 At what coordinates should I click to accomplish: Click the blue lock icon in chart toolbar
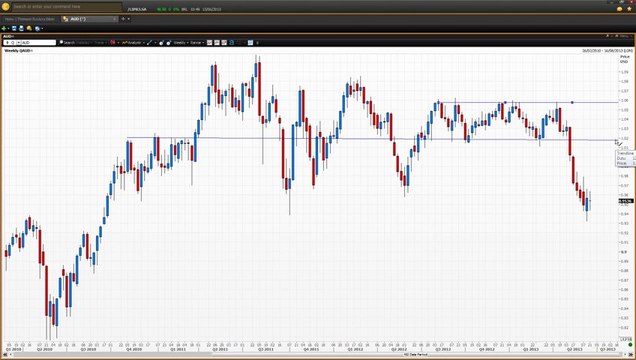[232, 43]
